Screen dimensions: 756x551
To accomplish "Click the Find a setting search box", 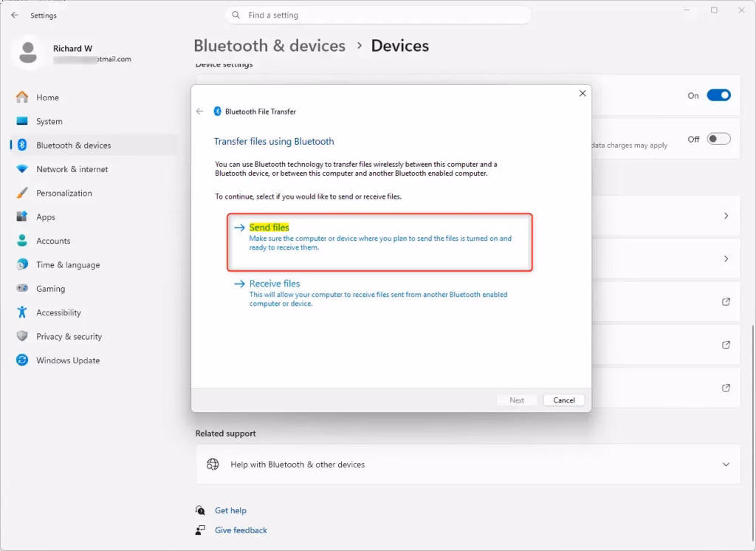I will tap(378, 15).
